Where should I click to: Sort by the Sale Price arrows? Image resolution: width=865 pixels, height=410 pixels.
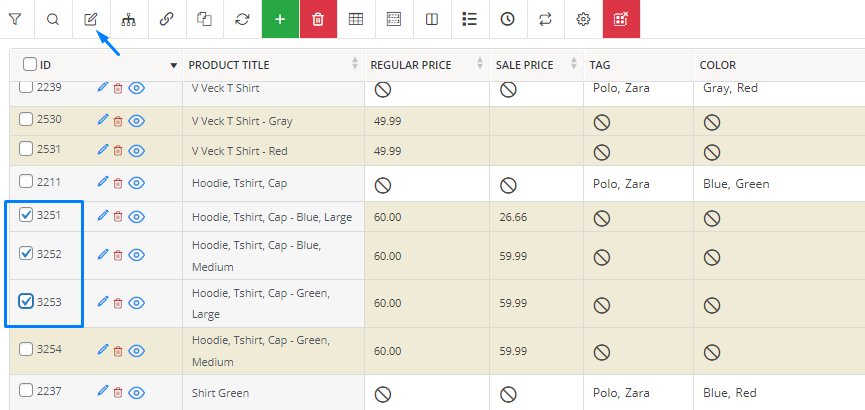574,64
